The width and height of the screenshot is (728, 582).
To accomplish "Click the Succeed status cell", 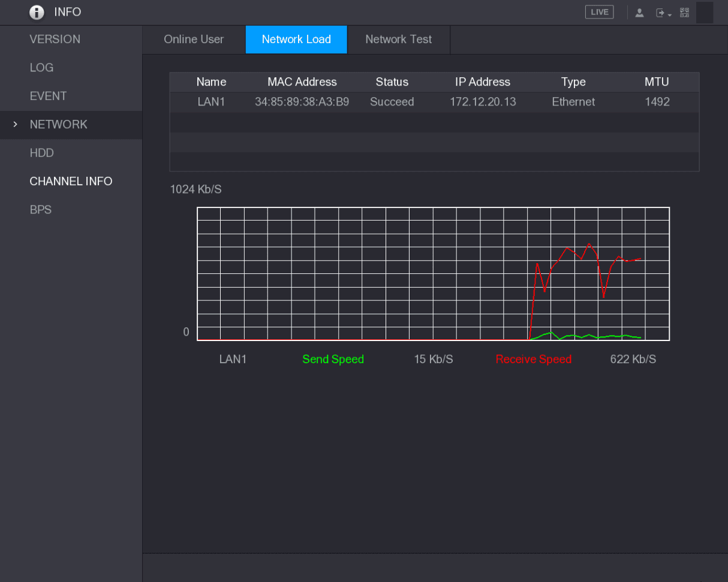I will click(392, 102).
